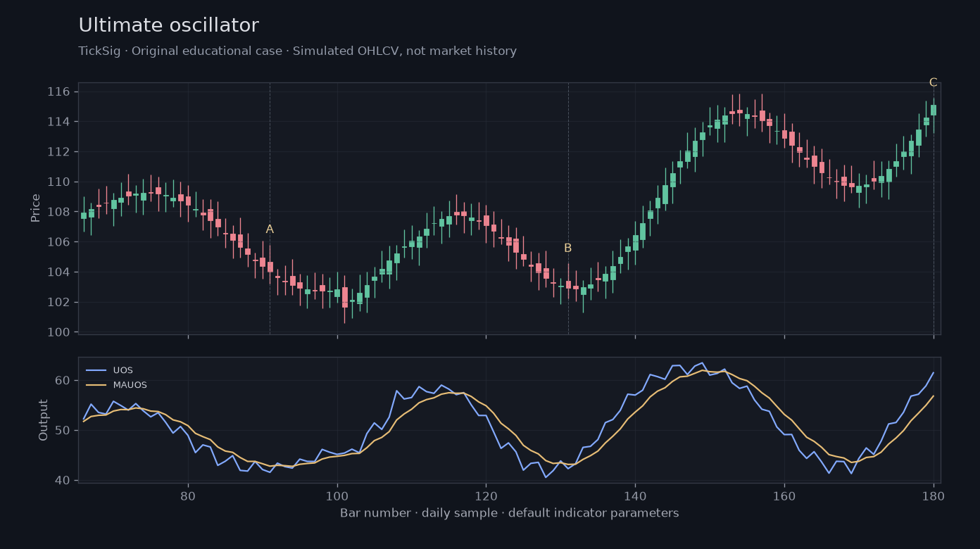This screenshot has height=549, width=980.
Task: Click the price tick label 110
Action: (59, 182)
